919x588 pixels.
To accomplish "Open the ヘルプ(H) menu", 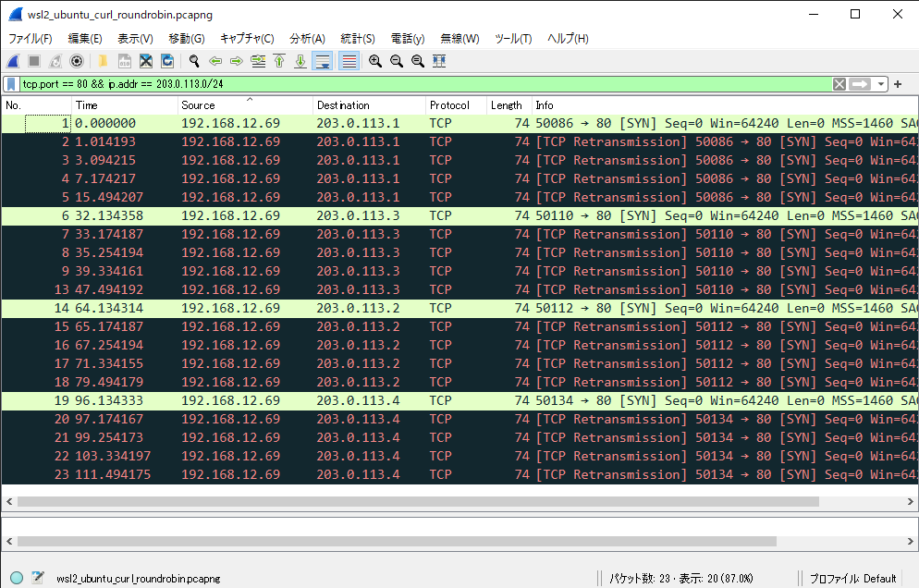I will pyautogui.click(x=568, y=39).
